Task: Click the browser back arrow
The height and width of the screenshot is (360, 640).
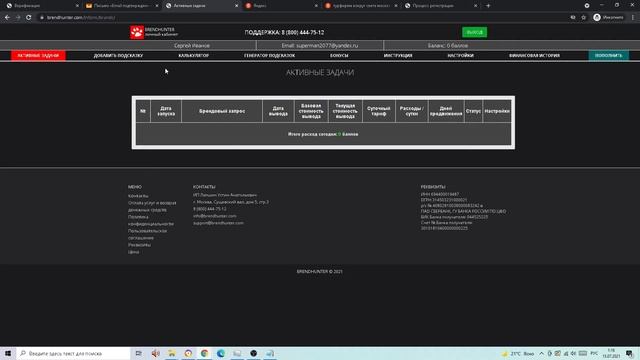Action: click(7, 18)
